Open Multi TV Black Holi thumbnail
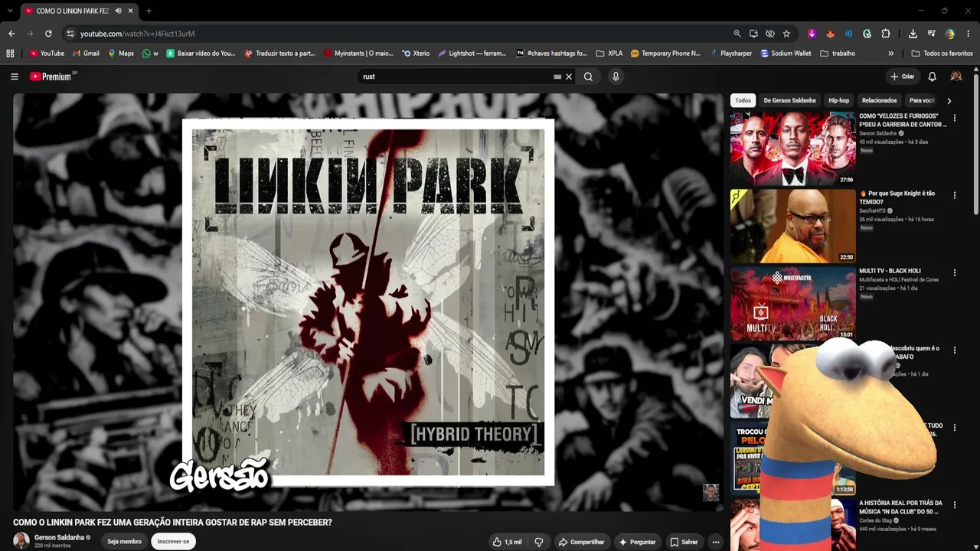The width and height of the screenshot is (980, 551). (x=793, y=303)
